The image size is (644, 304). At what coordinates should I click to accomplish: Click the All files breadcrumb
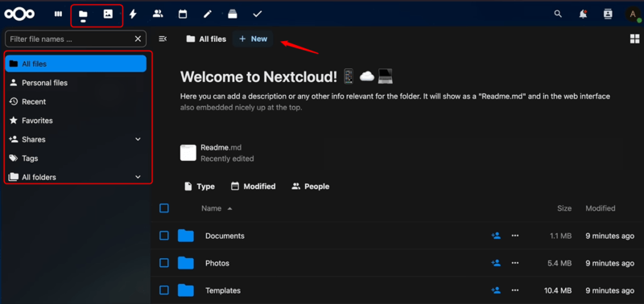(206, 39)
